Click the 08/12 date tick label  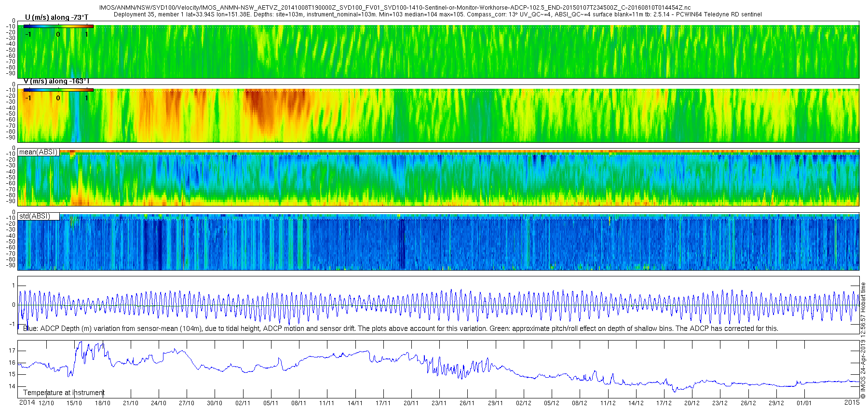coord(579,403)
